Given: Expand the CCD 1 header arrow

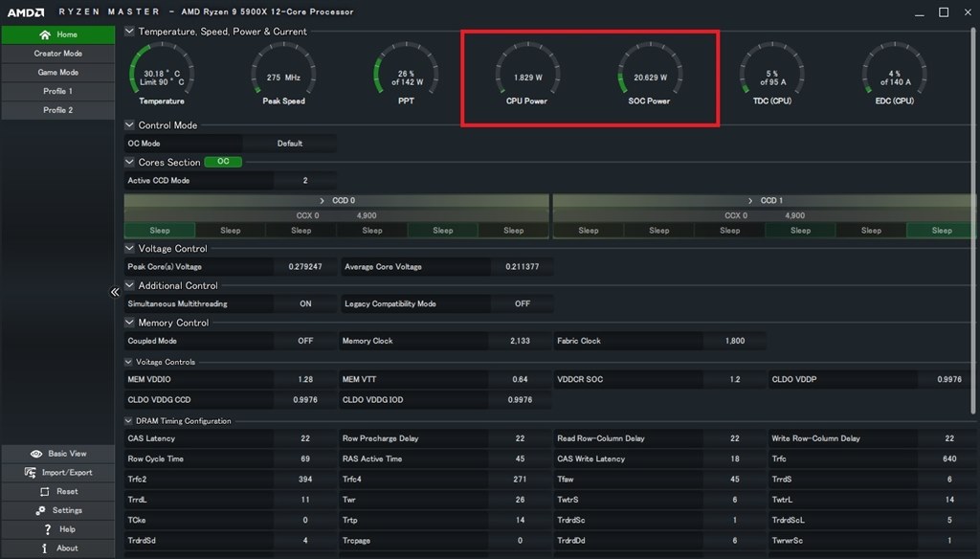Looking at the screenshot, I should point(750,201).
